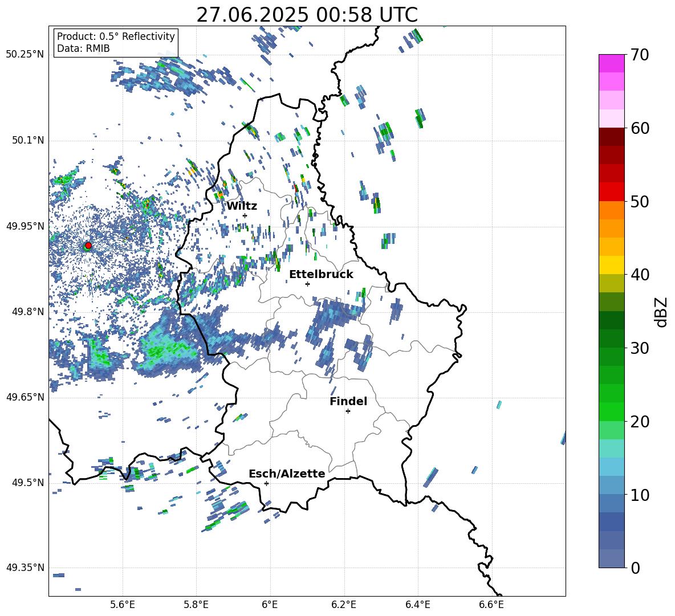Click the dBZ colorbar axis title
The image size is (675, 616).
[x=662, y=312]
